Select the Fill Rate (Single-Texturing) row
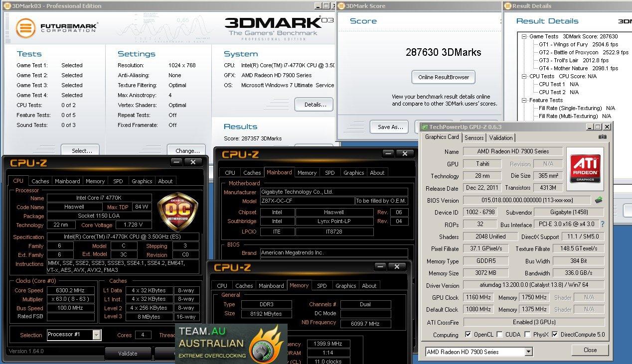The width and height of the screenshot is (632, 364). tap(577, 108)
